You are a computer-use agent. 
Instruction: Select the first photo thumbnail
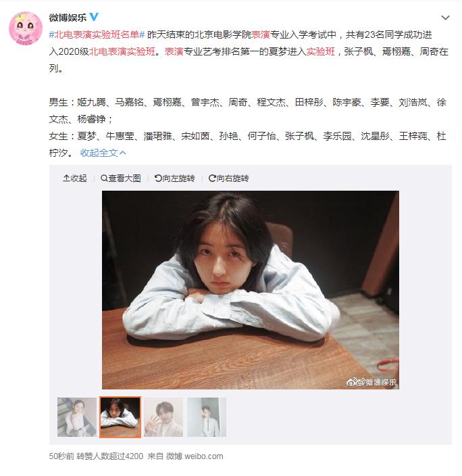[x=77, y=416]
